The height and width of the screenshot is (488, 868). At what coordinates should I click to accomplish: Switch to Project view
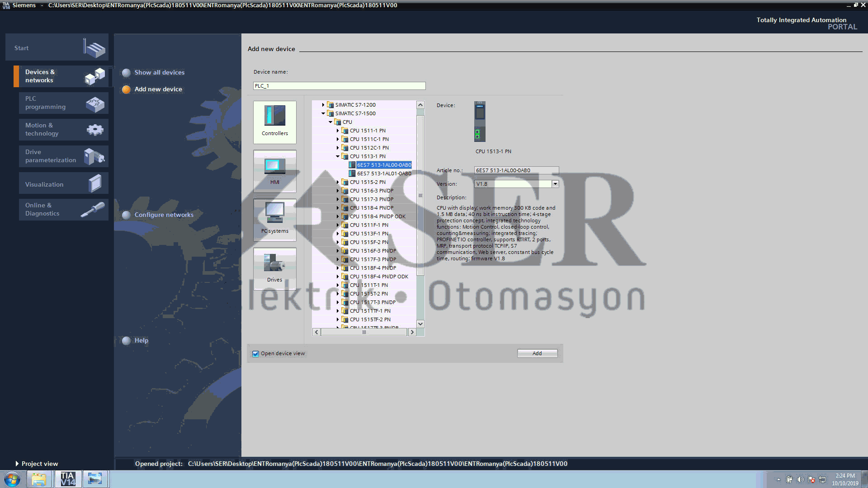tap(40, 464)
